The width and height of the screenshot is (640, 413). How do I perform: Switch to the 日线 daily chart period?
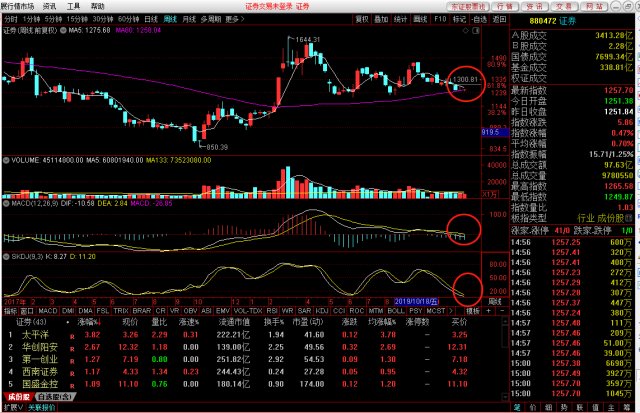pyautogui.click(x=150, y=19)
